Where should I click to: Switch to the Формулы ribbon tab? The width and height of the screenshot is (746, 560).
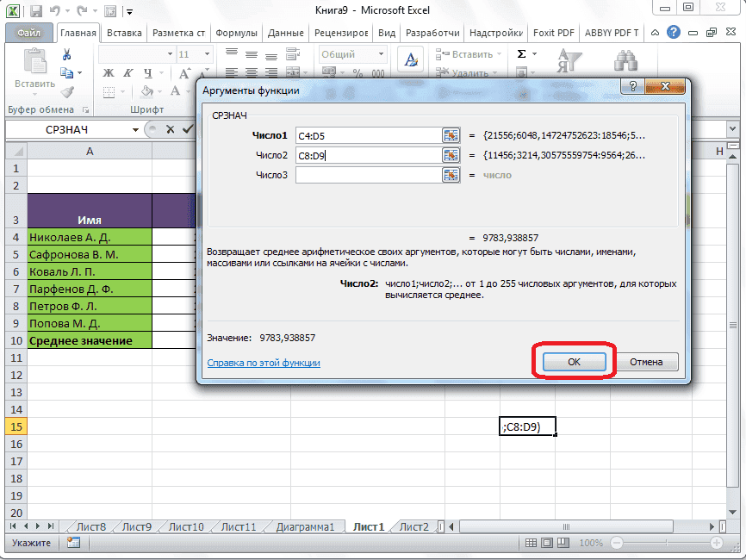coord(239,32)
